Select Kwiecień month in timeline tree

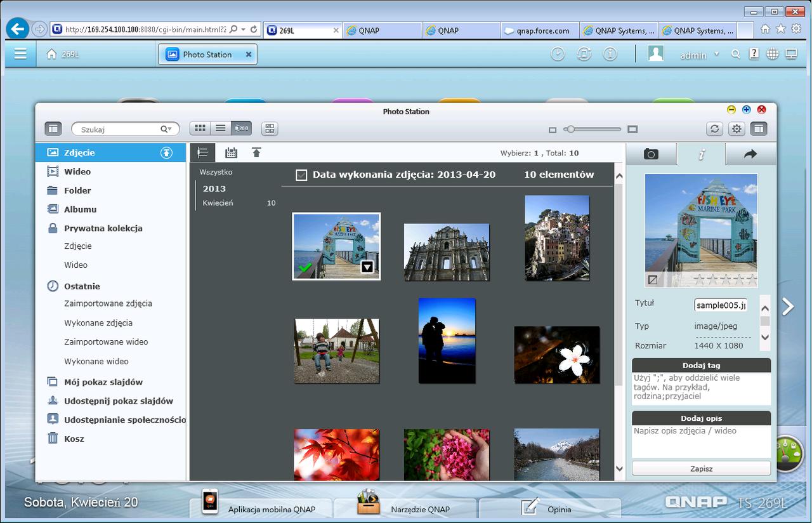pos(218,203)
